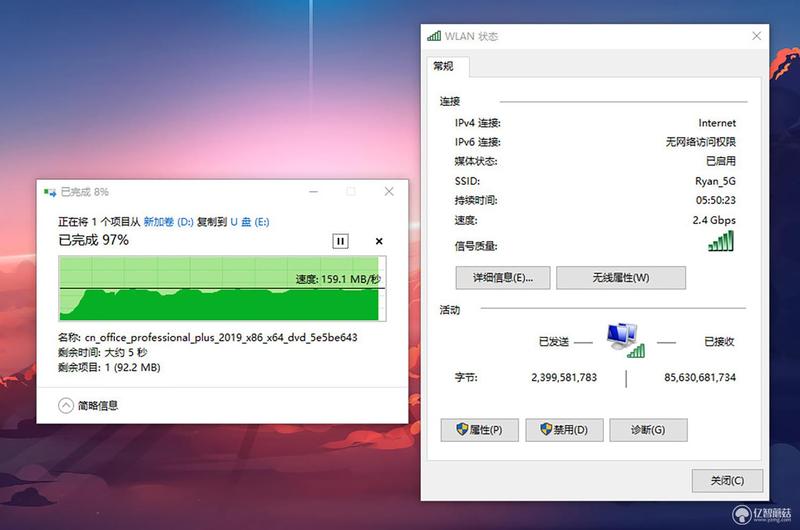800x530 pixels.
Task: Open the U 盘 (E:) destination link
Action: coord(250,222)
